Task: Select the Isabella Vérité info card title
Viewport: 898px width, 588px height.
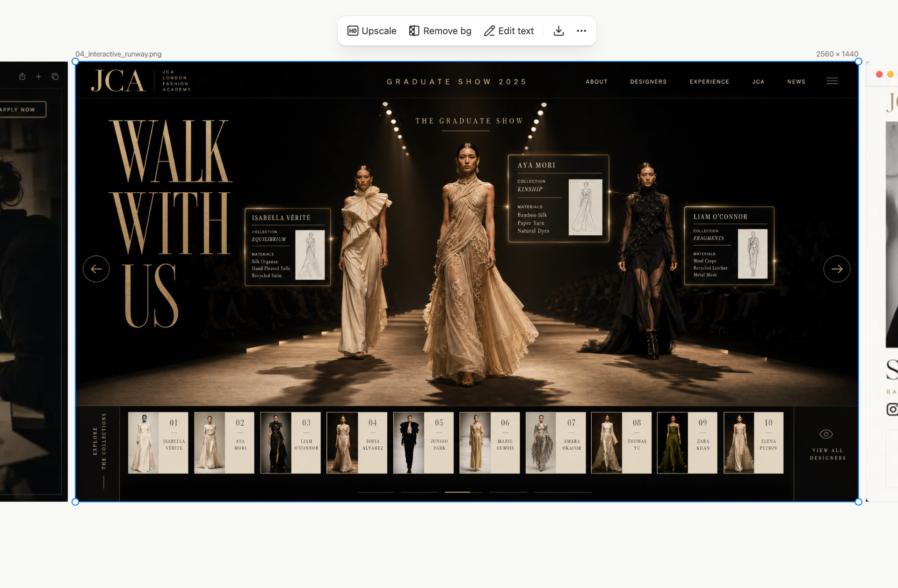Action: click(281, 218)
